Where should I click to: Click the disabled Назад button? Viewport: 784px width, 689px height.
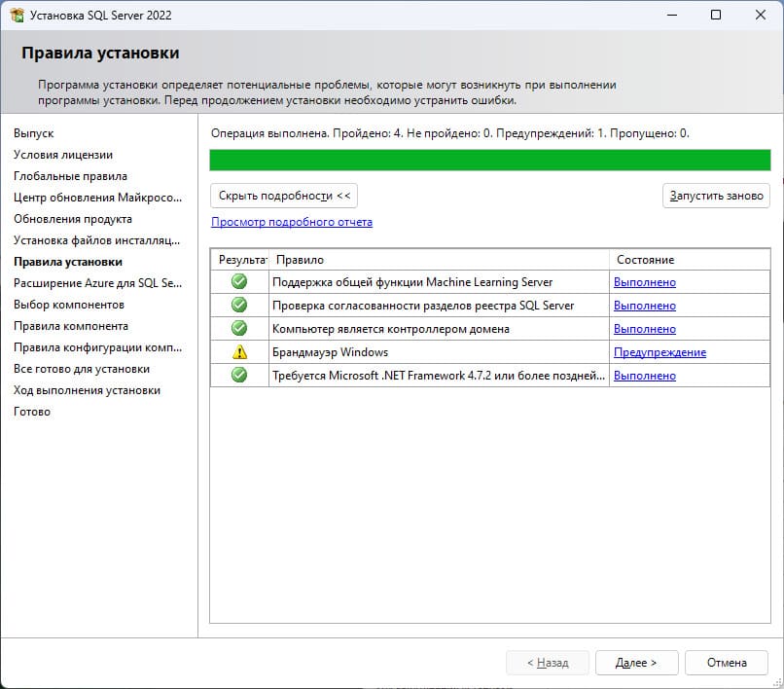(548, 663)
